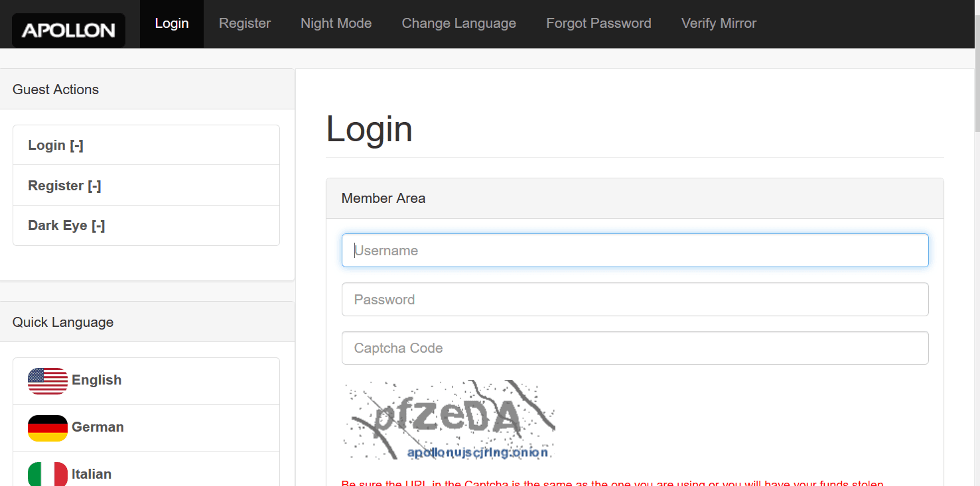This screenshot has width=980, height=486.
Task: Focus the Captcha Code field
Action: point(635,348)
